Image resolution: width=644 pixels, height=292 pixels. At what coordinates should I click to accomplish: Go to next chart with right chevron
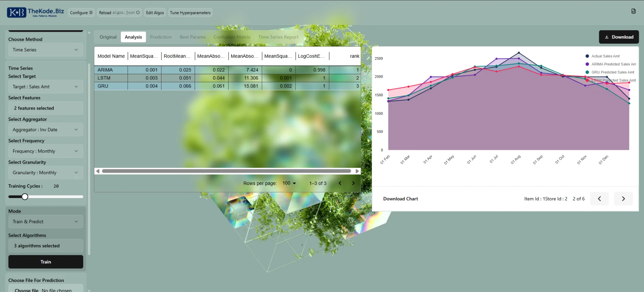coord(623,199)
